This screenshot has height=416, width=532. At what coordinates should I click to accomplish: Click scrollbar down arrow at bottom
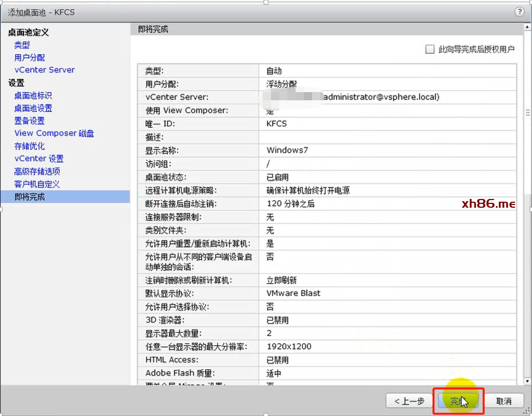[527, 381]
